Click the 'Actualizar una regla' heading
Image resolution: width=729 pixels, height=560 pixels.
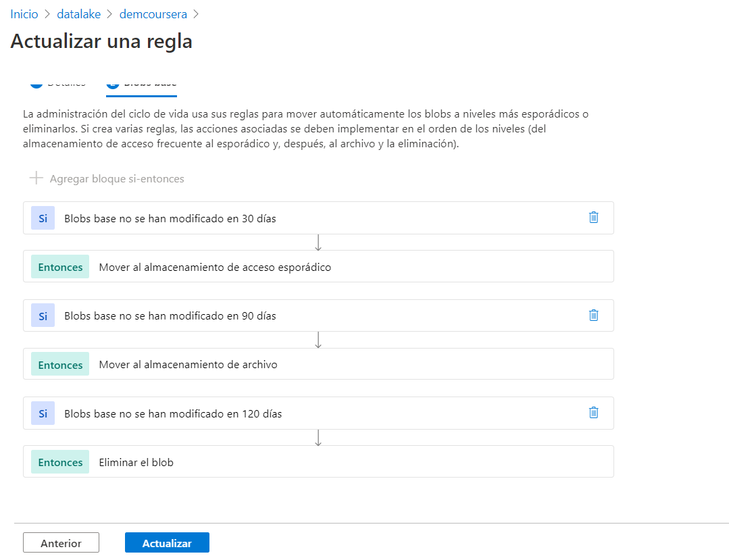coord(101,41)
